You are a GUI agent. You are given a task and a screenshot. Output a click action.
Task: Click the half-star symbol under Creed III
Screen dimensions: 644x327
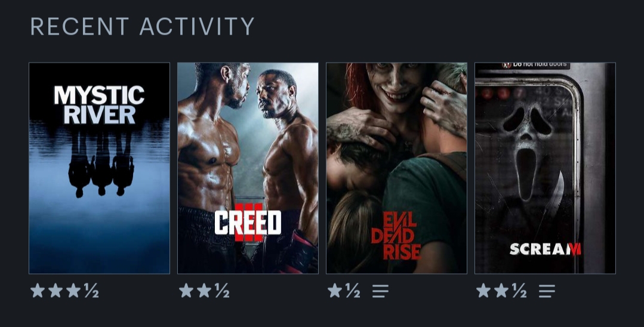click(x=222, y=291)
